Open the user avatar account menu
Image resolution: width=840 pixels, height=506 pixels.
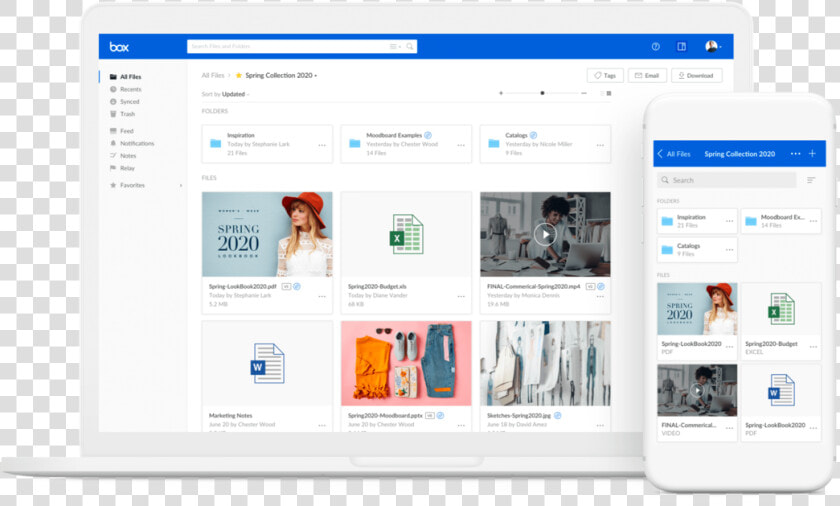pyautogui.click(x=713, y=47)
